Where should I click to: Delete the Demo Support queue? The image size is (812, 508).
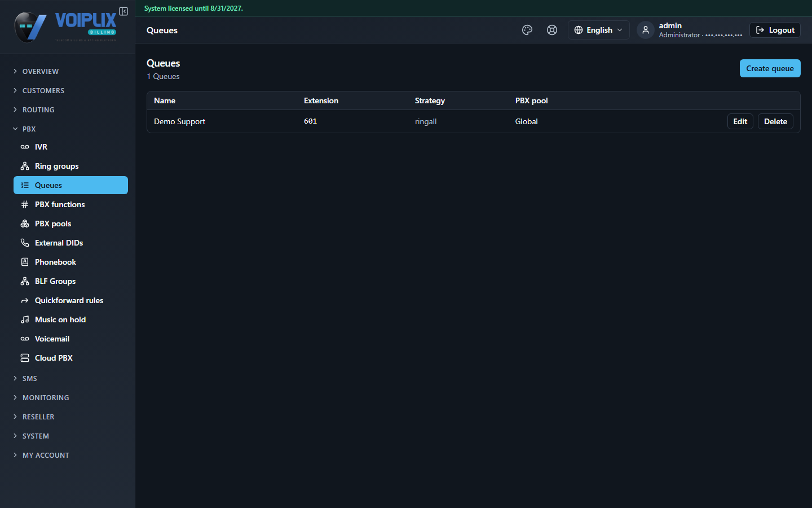click(x=775, y=121)
